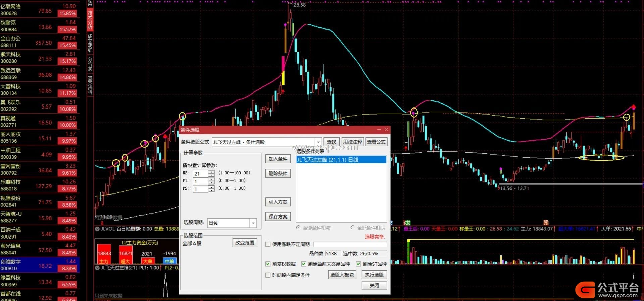The image size is (644, 301).
Task: Select JL飞天过左峰 (21,1,1) 日线 condition row
Action: (x=341, y=160)
